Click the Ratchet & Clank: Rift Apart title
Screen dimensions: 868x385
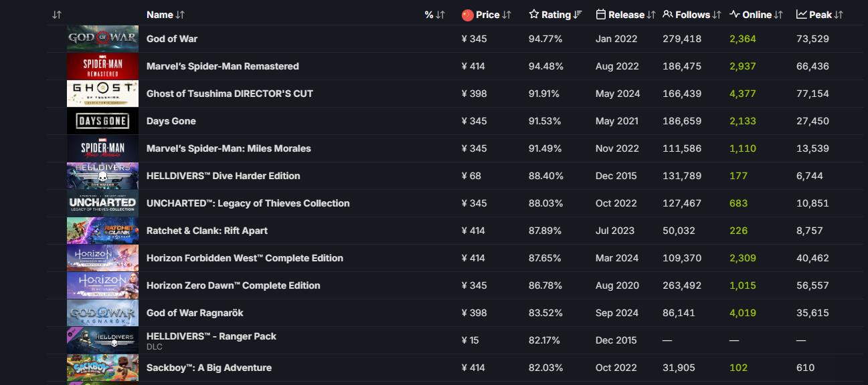(207, 231)
